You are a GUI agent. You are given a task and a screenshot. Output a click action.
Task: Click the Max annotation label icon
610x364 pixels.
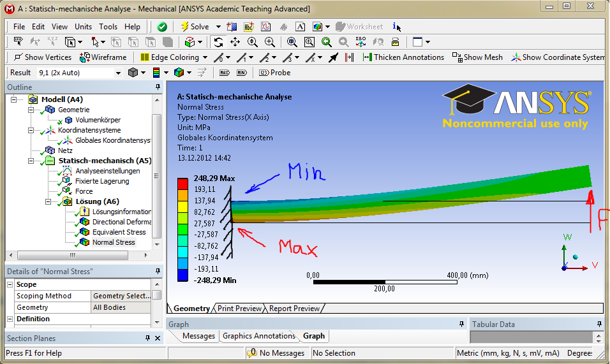[x=224, y=73]
